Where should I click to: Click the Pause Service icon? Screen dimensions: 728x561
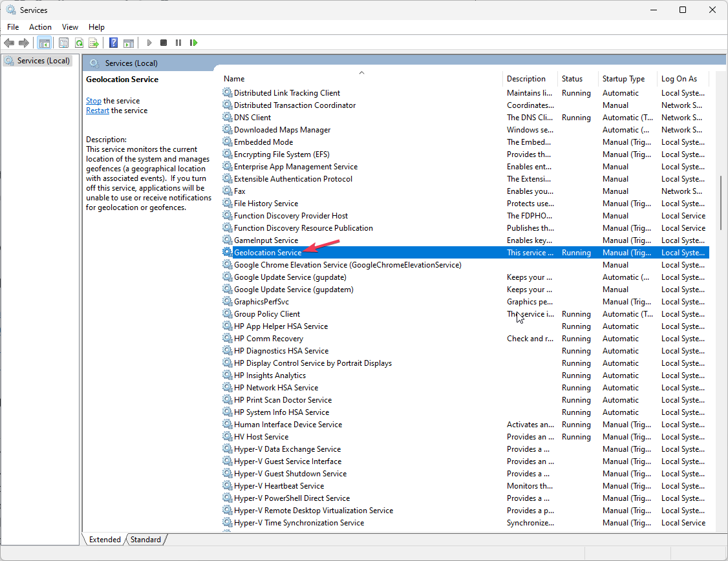(x=178, y=43)
